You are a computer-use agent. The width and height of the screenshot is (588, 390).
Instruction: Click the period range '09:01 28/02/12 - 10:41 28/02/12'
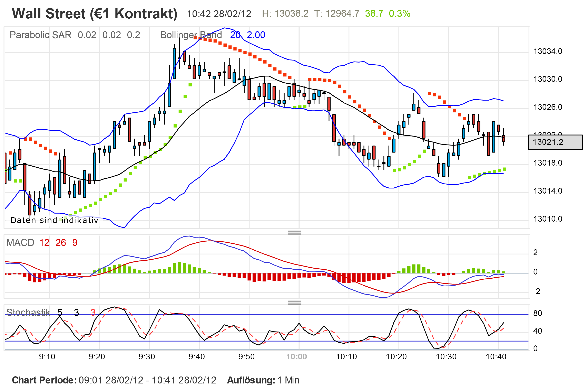point(148,380)
